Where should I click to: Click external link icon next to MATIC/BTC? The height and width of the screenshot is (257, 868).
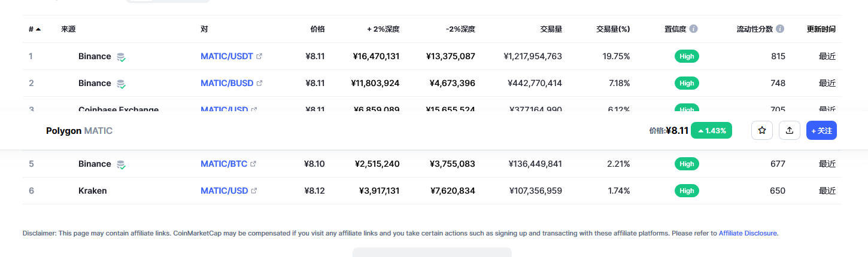point(253,164)
